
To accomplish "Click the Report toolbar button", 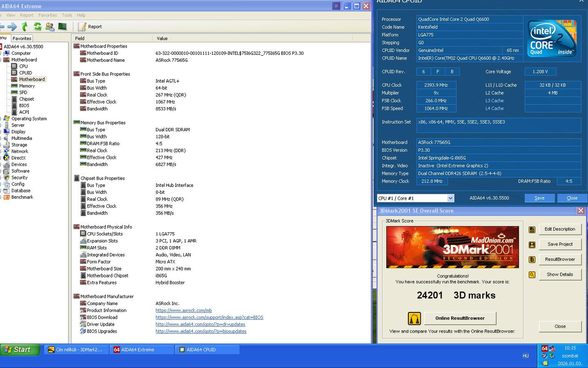I will tap(90, 27).
